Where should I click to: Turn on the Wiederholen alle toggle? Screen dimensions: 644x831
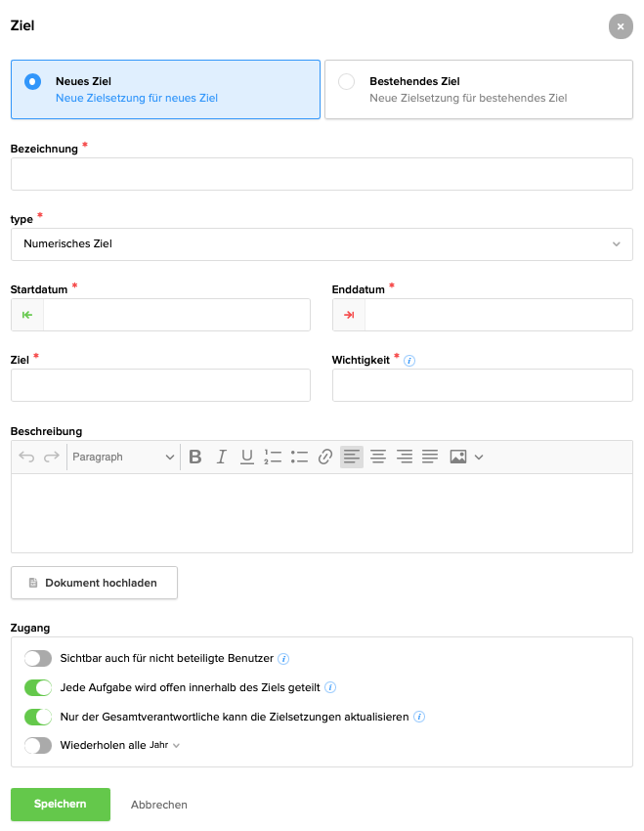point(38,745)
